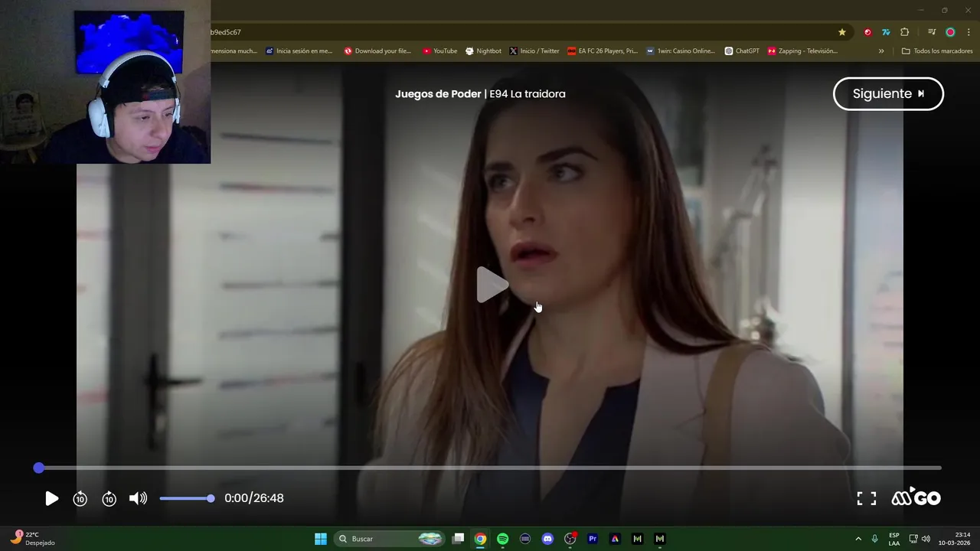Play the video using the bottom play button

tap(51, 498)
